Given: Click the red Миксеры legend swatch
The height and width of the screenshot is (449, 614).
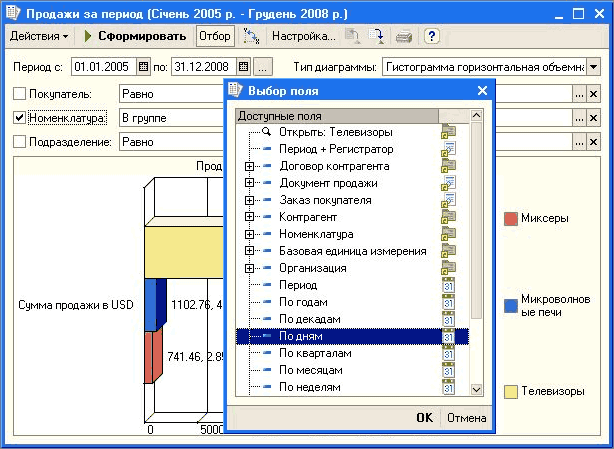Looking at the screenshot, I should 511,219.
